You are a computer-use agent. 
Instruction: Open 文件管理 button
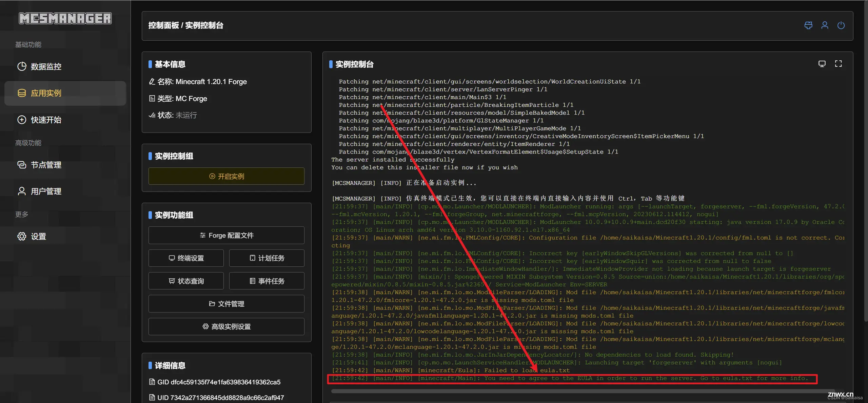point(226,304)
